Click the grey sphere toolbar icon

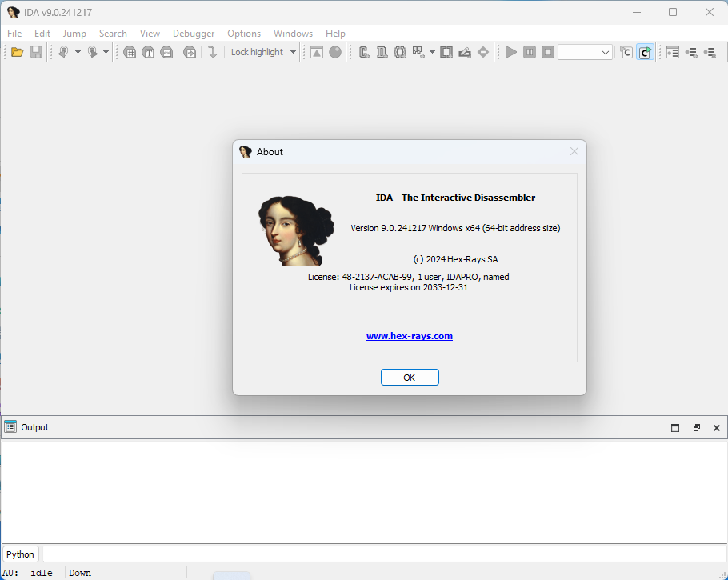pyautogui.click(x=335, y=52)
